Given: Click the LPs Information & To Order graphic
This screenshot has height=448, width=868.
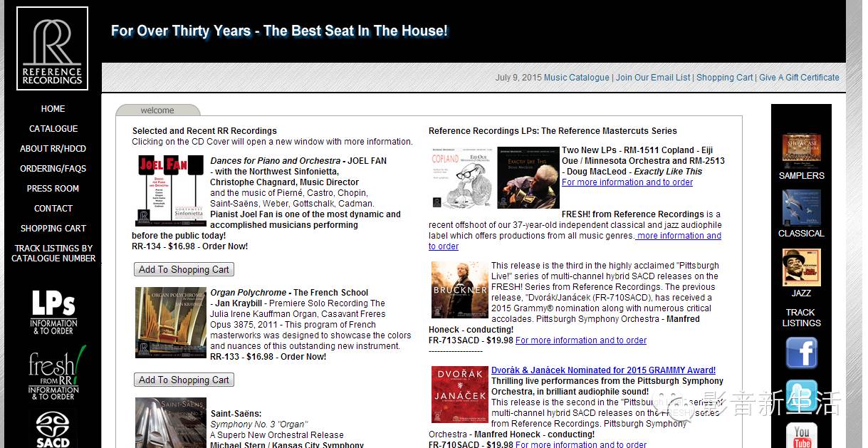Looking at the screenshot, I should 53,312.
